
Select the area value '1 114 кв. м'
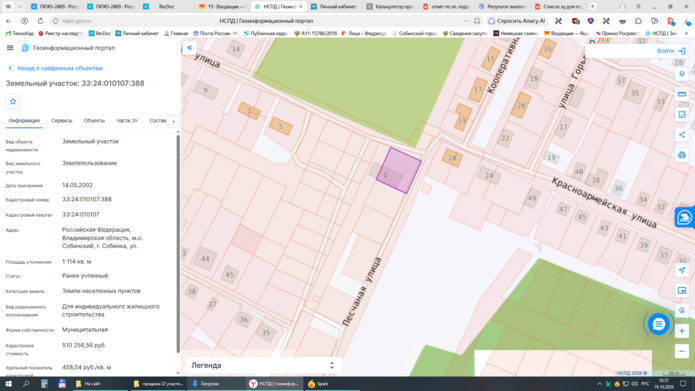pyautogui.click(x=77, y=262)
